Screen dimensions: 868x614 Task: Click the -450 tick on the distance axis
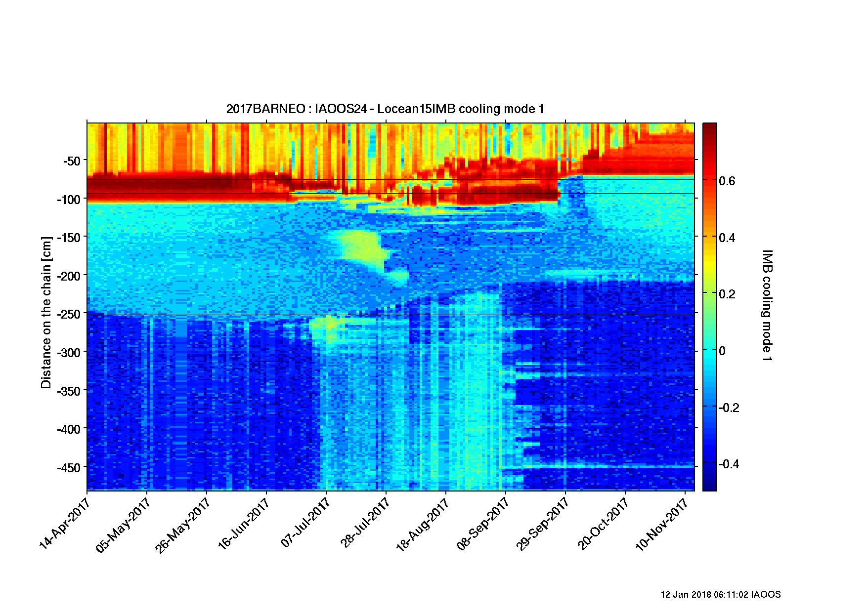click(x=69, y=468)
